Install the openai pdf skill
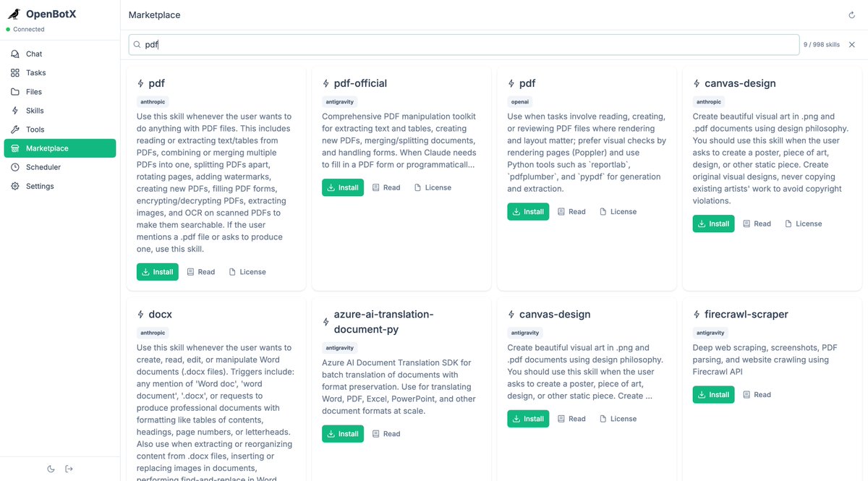The height and width of the screenshot is (481, 868). point(528,212)
